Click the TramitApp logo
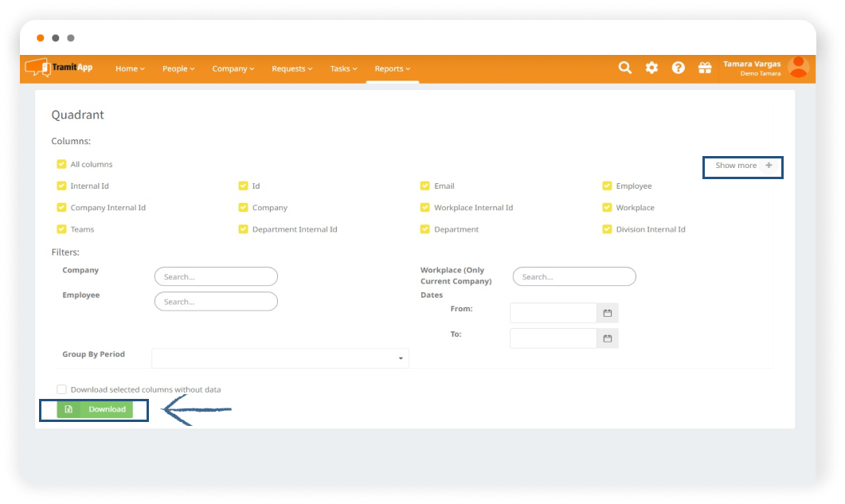 point(59,68)
